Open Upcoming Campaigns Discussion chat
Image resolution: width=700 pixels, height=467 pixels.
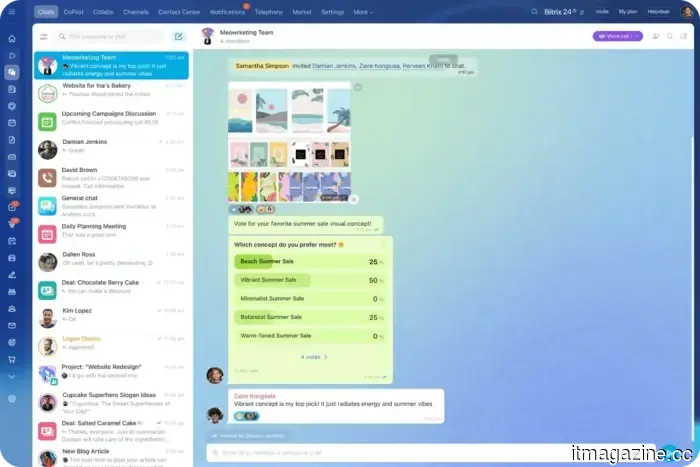112,121
